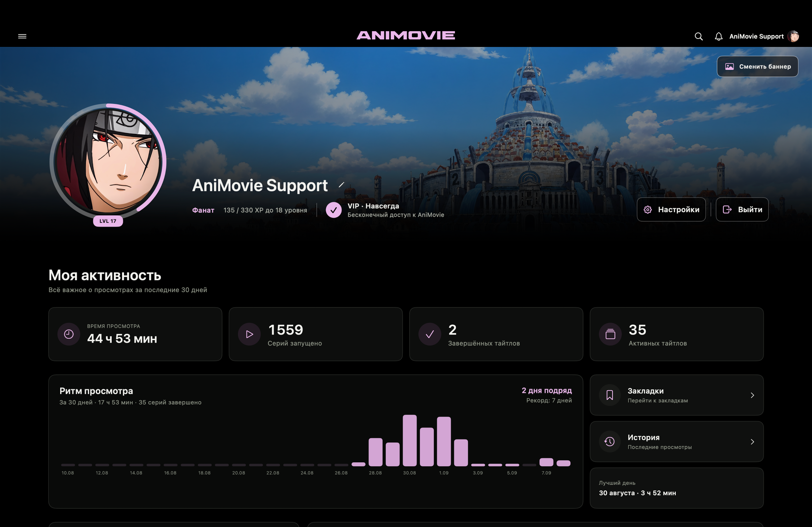Click the VIP checkmark badge icon
The image size is (812, 527).
[333, 210]
